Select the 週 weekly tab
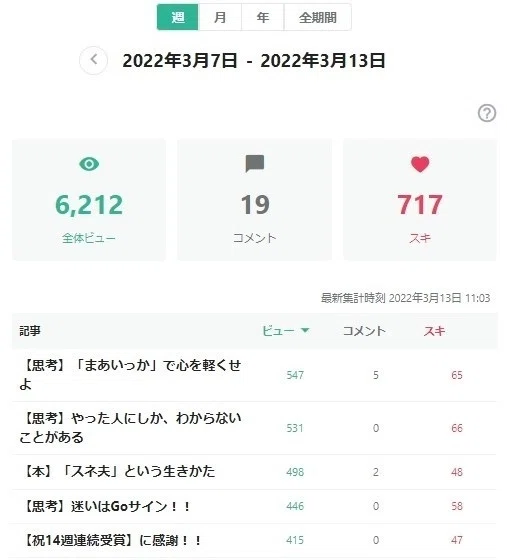Image resolution: width=507 pixels, height=560 pixels. pos(177,17)
